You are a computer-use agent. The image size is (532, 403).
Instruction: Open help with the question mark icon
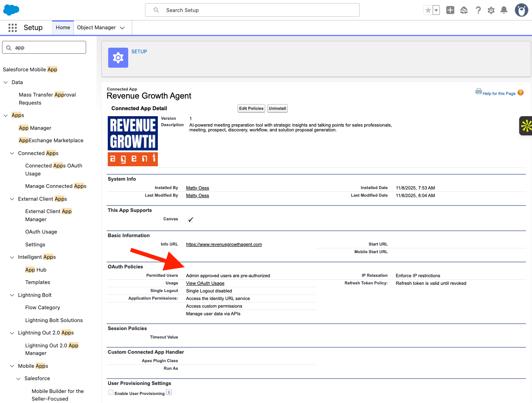point(478,10)
